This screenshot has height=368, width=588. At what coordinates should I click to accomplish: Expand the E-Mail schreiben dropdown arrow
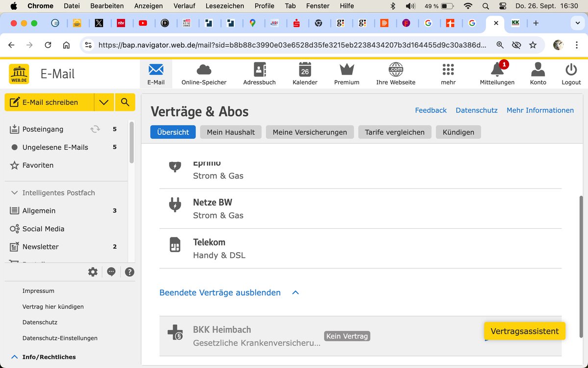pyautogui.click(x=104, y=102)
